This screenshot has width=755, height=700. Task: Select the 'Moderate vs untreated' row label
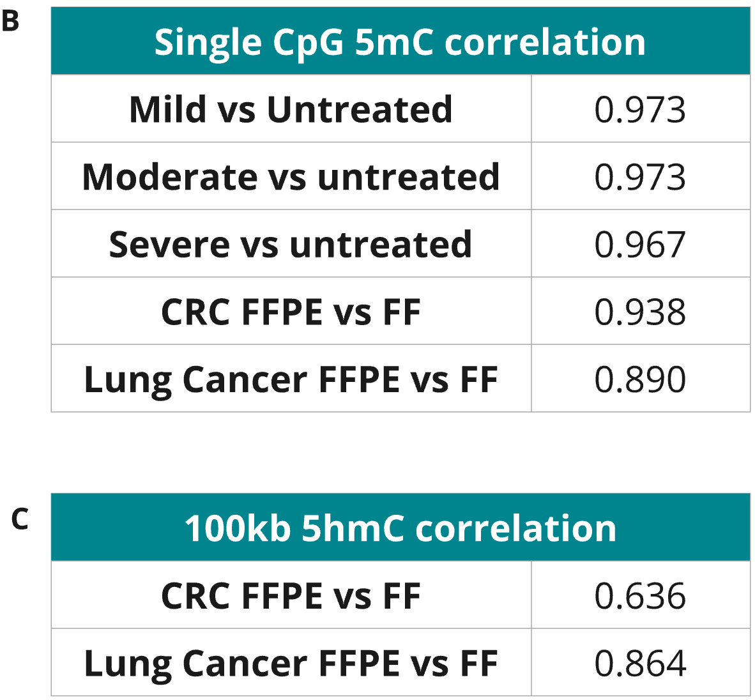click(x=291, y=177)
